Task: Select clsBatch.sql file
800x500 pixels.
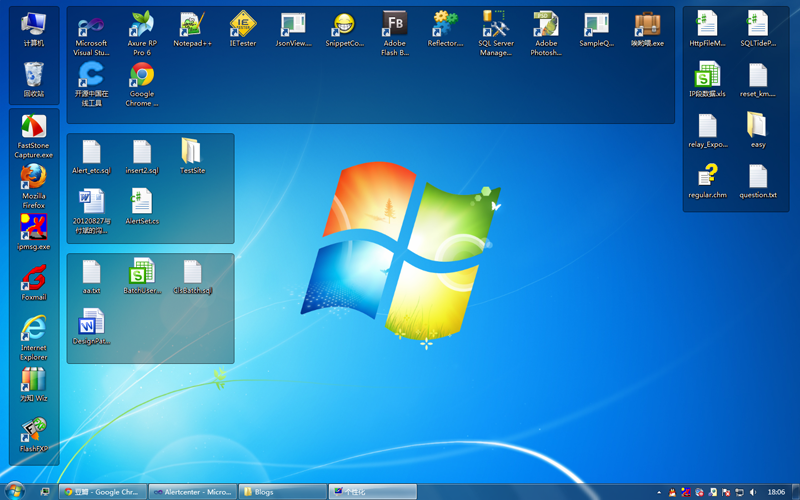Action: click(192, 277)
